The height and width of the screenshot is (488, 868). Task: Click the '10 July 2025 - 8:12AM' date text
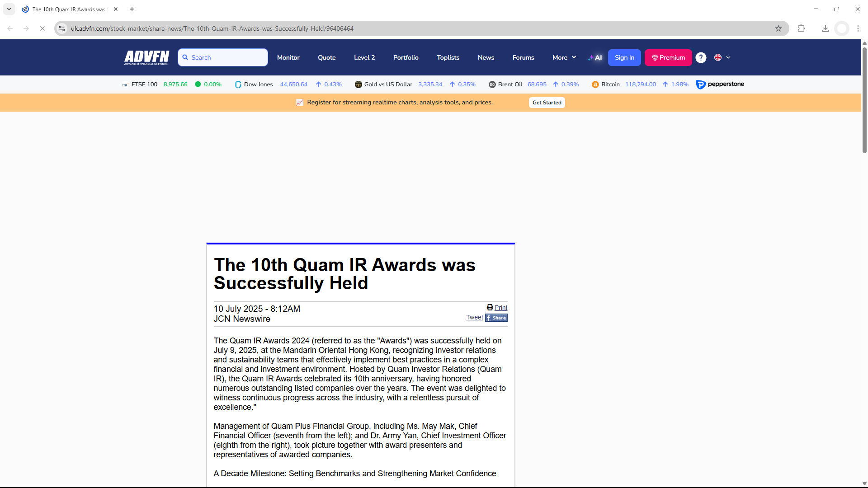(257, 309)
